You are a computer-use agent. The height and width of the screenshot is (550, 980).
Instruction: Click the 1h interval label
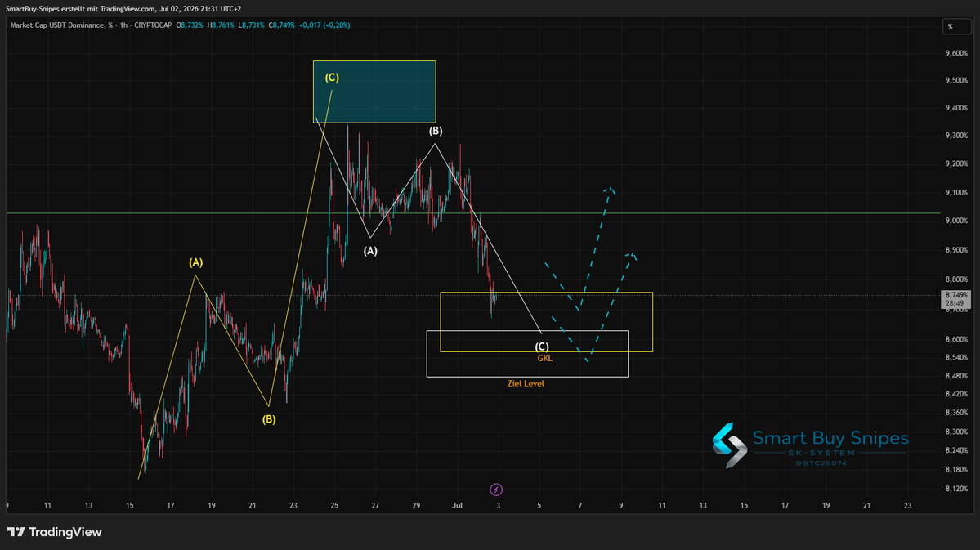click(123, 25)
